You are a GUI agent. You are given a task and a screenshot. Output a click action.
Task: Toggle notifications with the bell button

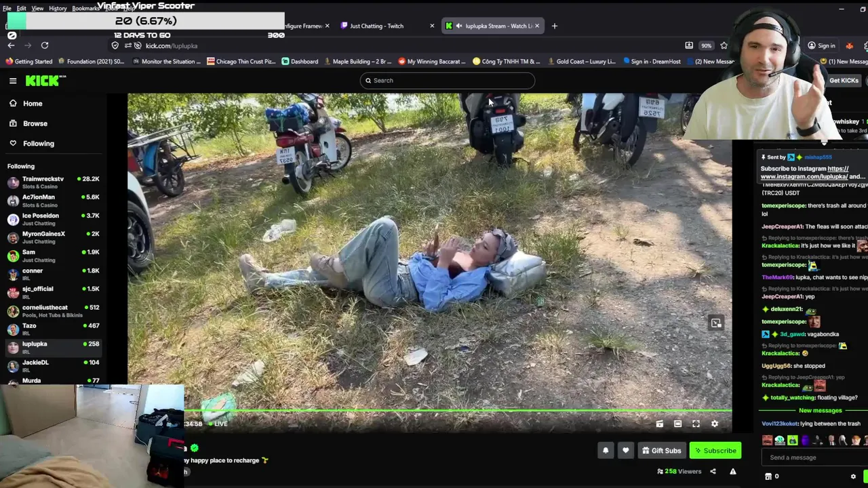pyautogui.click(x=606, y=451)
